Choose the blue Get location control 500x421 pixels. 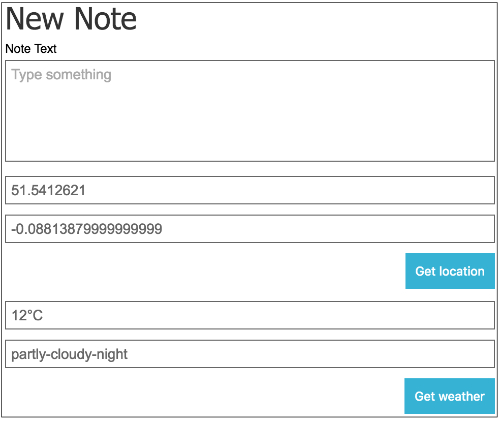450,271
